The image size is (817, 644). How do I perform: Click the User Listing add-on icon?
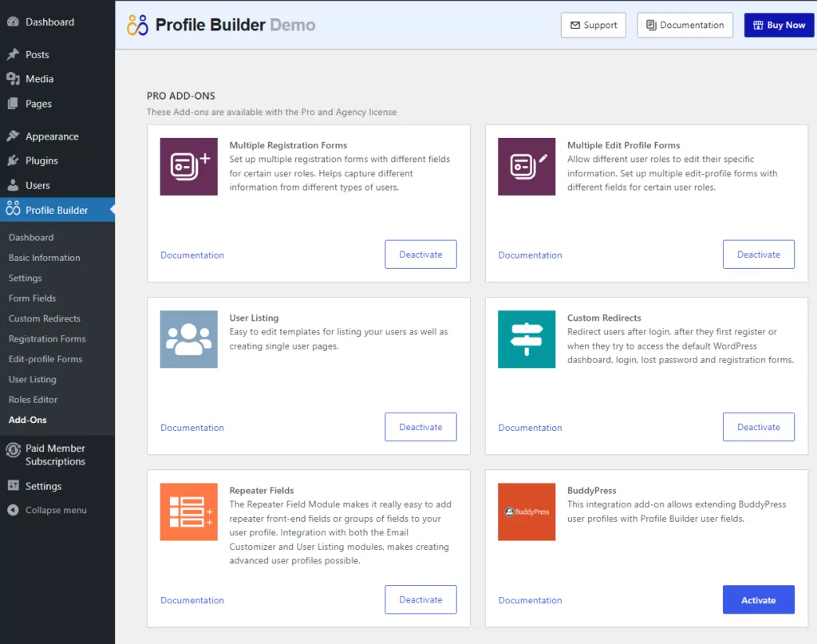(188, 339)
